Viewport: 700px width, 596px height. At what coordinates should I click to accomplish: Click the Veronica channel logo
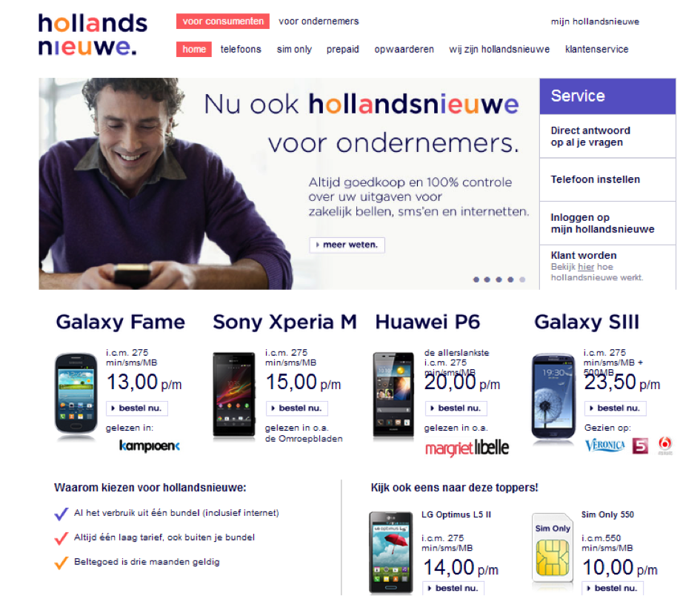(605, 446)
